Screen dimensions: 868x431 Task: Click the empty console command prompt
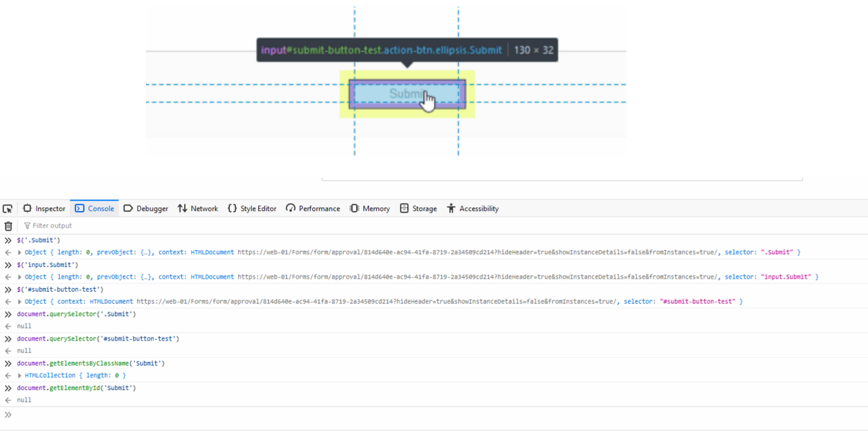431,415
